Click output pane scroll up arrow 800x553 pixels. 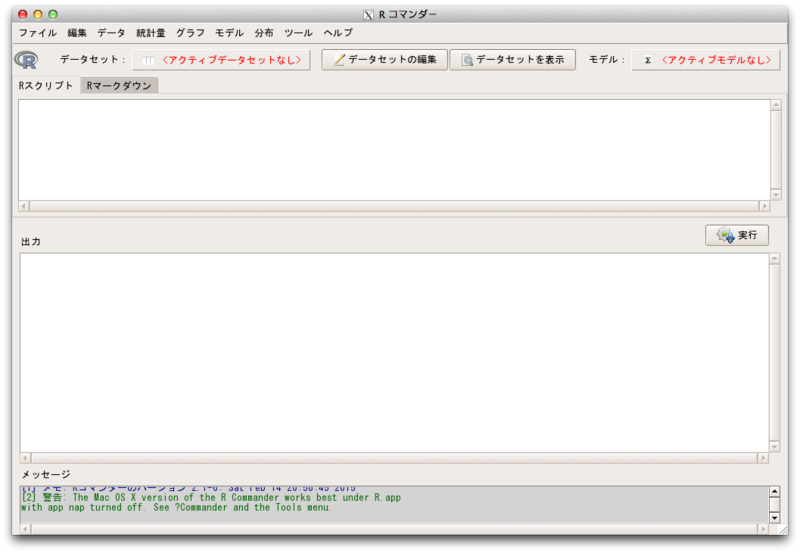click(774, 259)
